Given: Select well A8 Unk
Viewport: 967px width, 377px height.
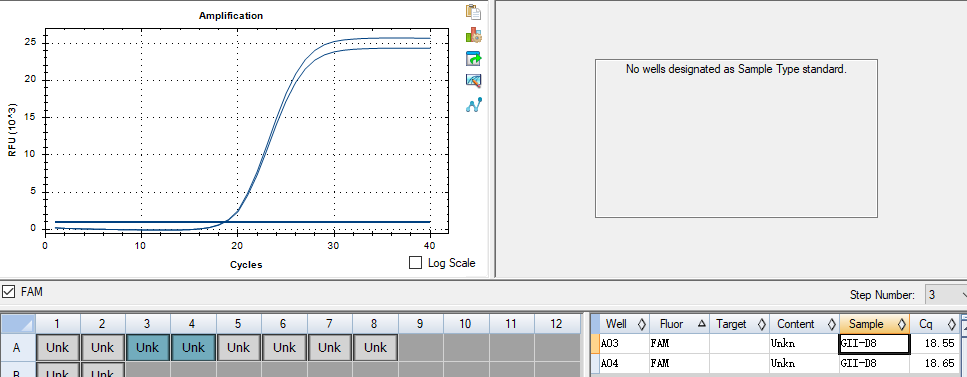Looking at the screenshot, I should [375, 348].
